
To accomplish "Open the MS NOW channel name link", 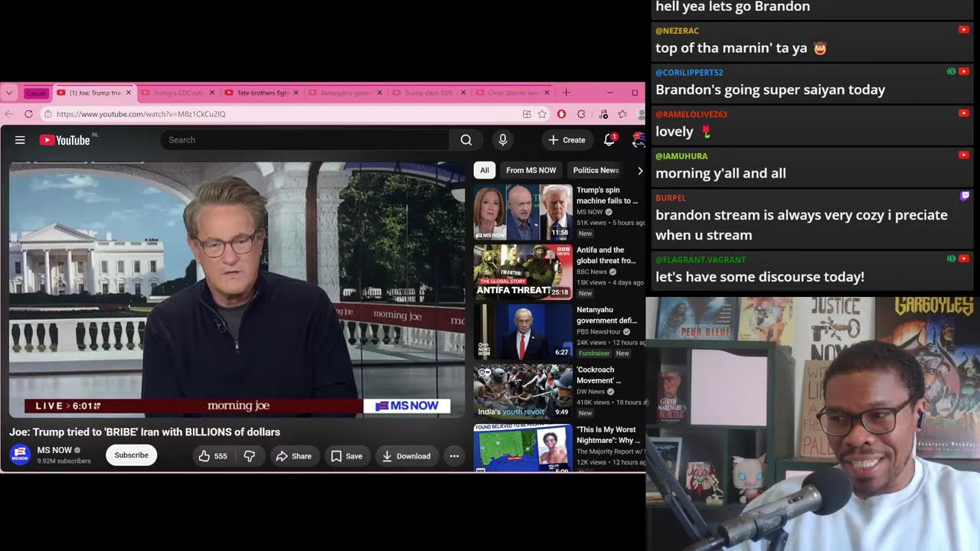I will click(x=54, y=450).
